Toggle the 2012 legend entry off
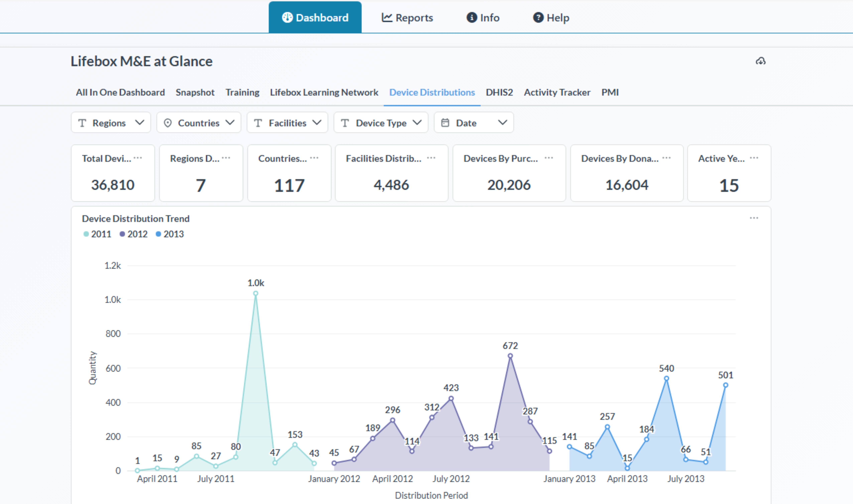Image resolution: width=853 pixels, height=504 pixels. point(134,234)
